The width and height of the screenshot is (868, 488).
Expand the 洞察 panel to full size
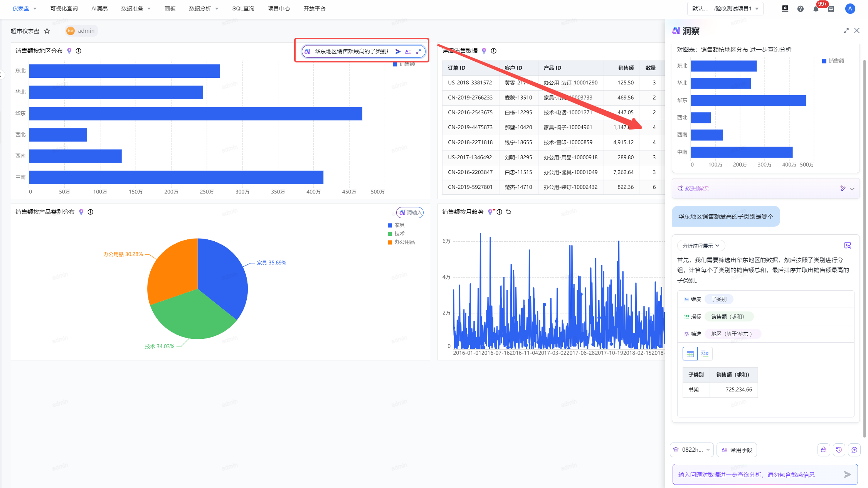[846, 31]
